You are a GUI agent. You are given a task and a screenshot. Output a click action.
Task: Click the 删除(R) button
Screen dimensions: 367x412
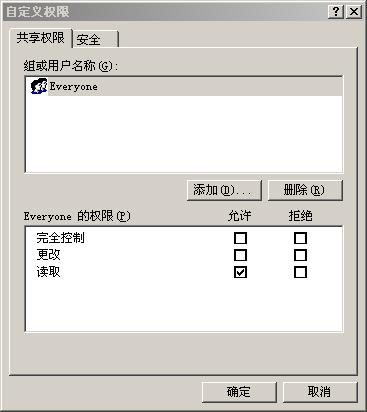(305, 190)
